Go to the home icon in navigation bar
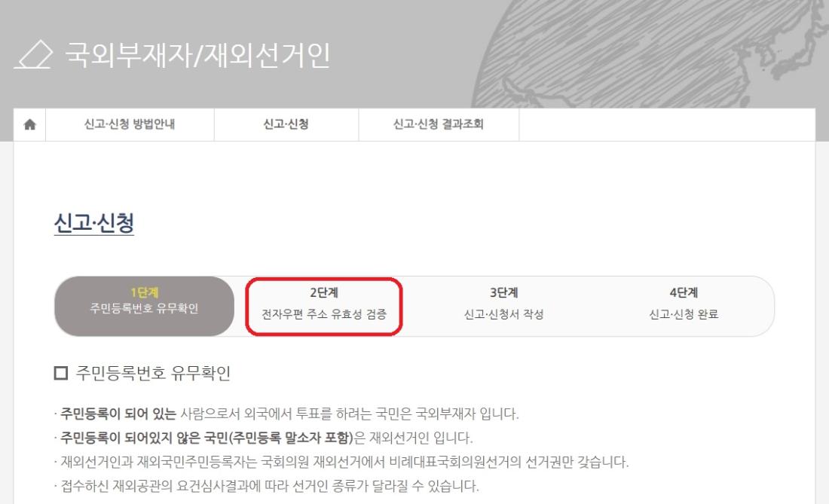Viewport: 829px width, 504px height. coord(29,124)
